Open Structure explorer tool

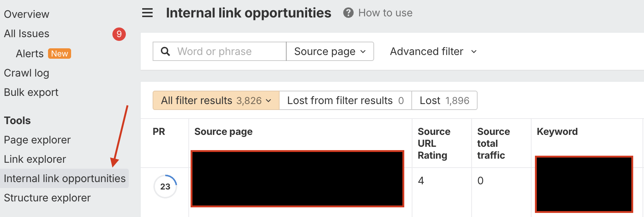tap(47, 198)
